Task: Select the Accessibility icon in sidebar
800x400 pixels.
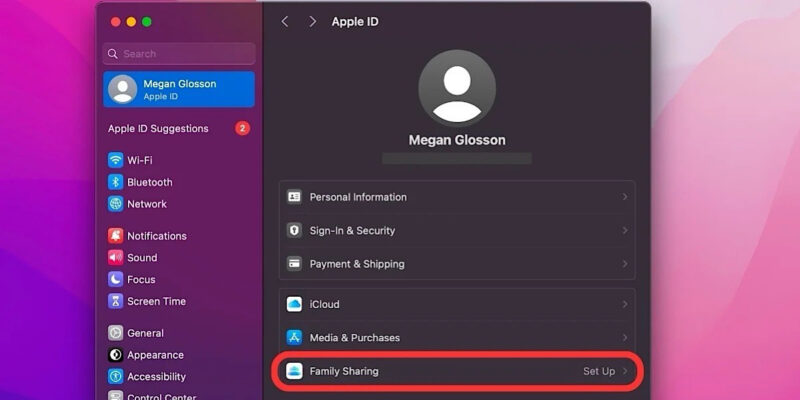Action: pos(115,377)
